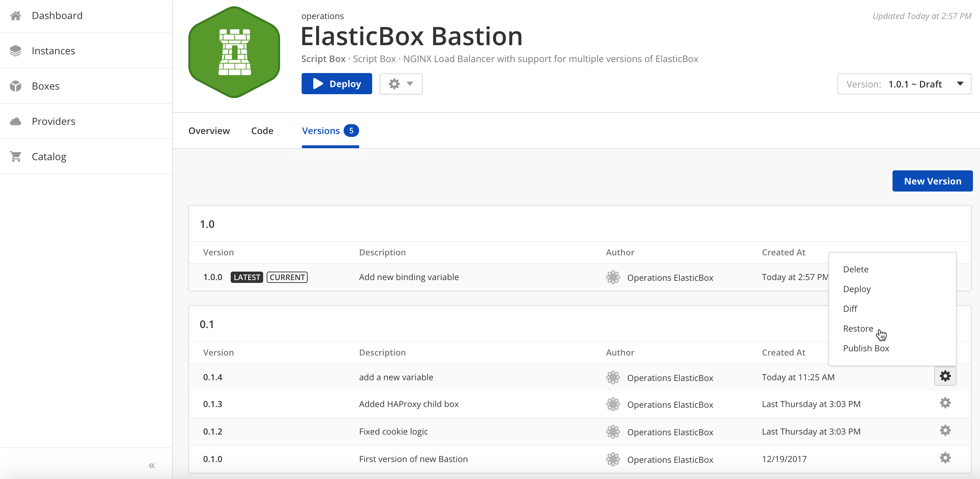Go to Dashboard in sidebar
Viewport: 980px width, 479px height.
pos(57,16)
